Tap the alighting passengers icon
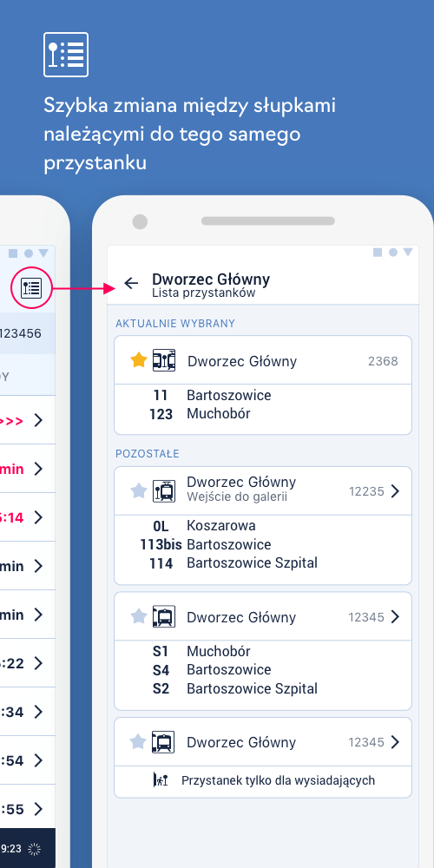Image resolution: width=434 pixels, height=868 pixels. (x=160, y=780)
